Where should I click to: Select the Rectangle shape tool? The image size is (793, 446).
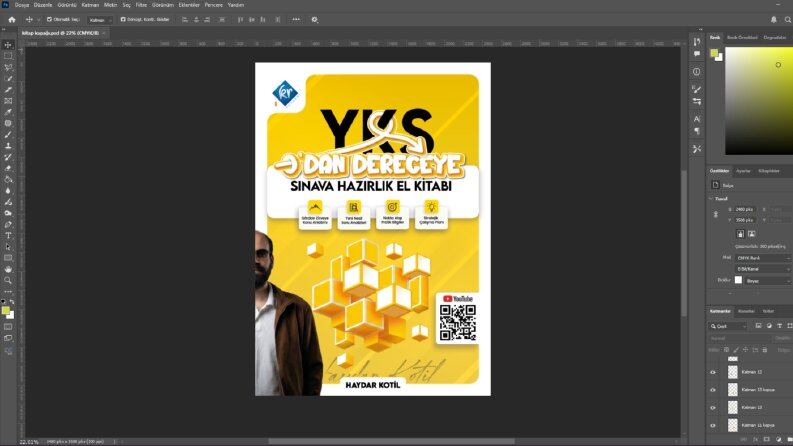(8, 258)
